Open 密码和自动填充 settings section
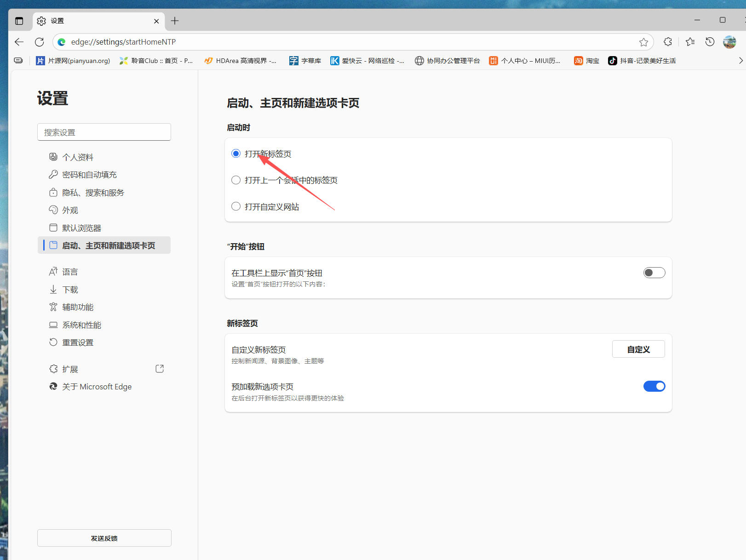Screen dimensions: 746x560 pos(104,175)
